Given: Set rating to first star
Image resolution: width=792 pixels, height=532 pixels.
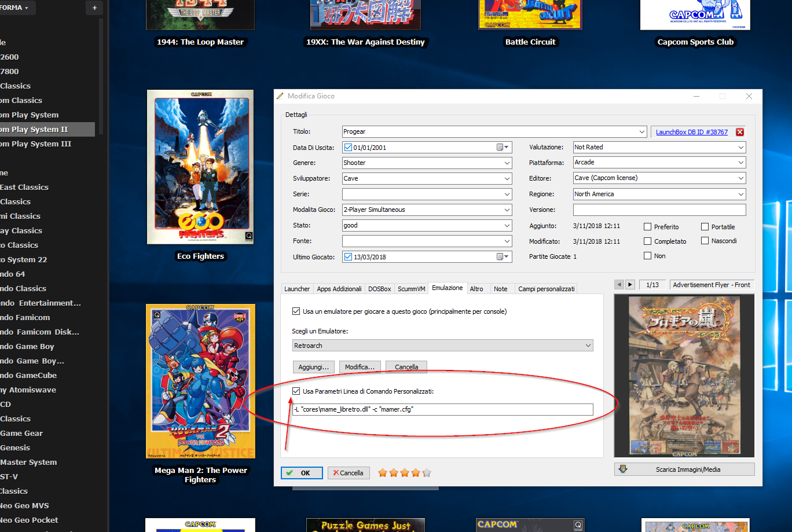Looking at the screenshot, I should [382, 473].
